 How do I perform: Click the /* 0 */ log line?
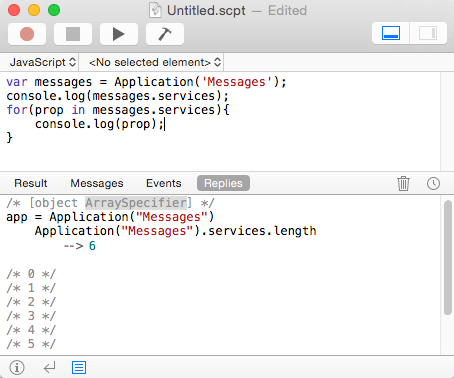[31, 274]
